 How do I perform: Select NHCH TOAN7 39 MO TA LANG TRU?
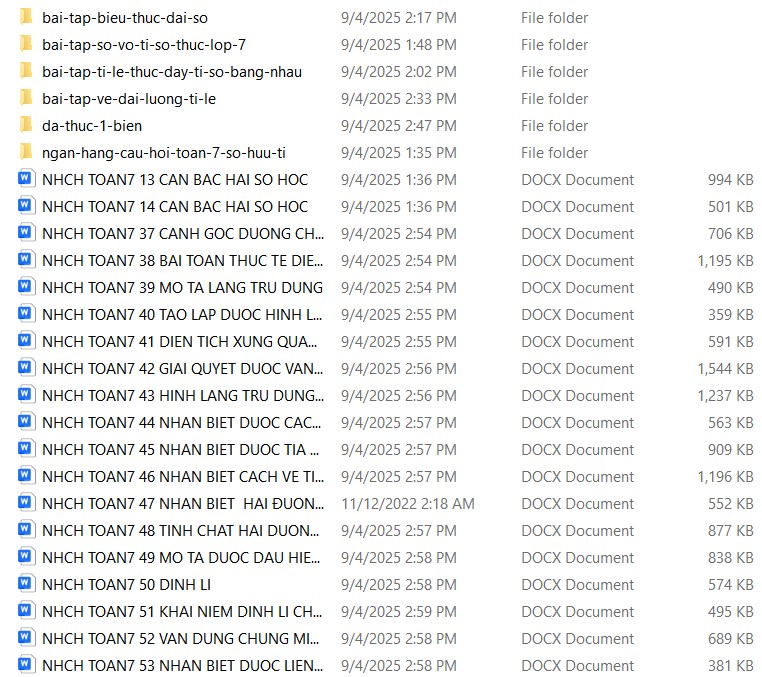(182, 288)
